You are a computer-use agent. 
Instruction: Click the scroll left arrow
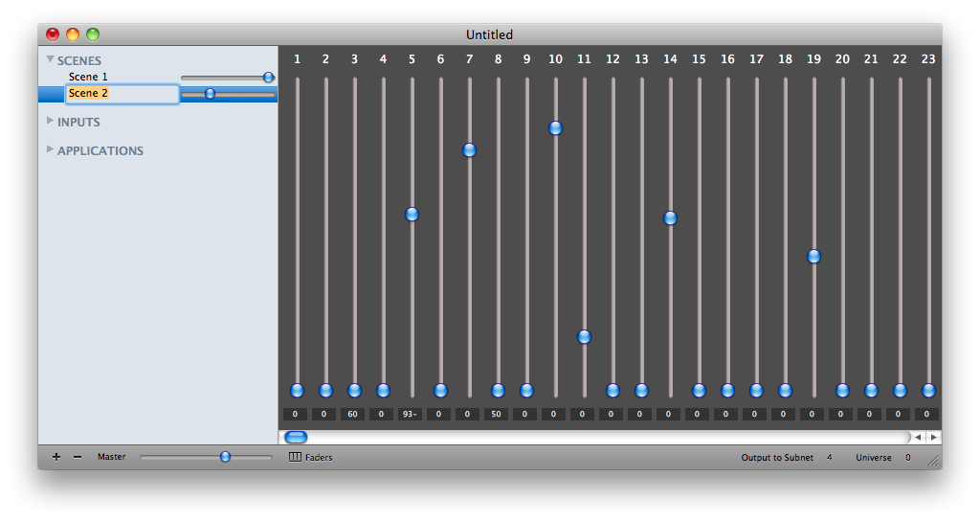[x=918, y=437]
